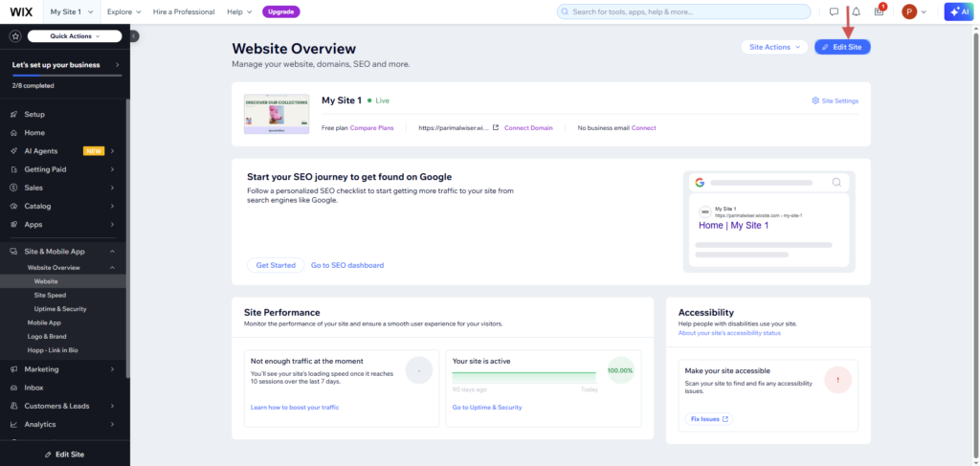Image resolution: width=980 pixels, height=466 pixels.
Task: Click the blue Edit Site button
Action: [842, 46]
